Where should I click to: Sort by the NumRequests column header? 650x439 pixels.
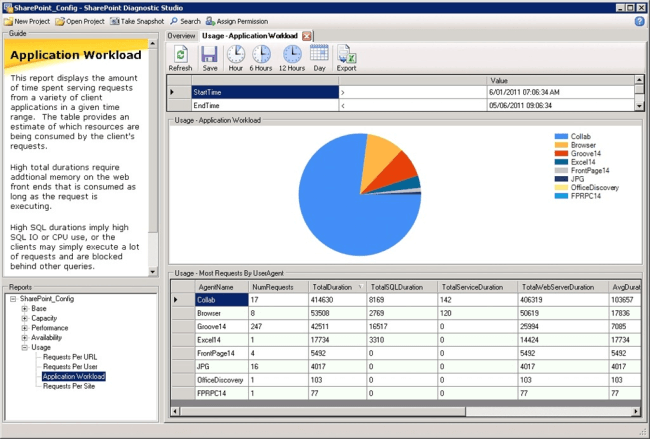[278, 287]
